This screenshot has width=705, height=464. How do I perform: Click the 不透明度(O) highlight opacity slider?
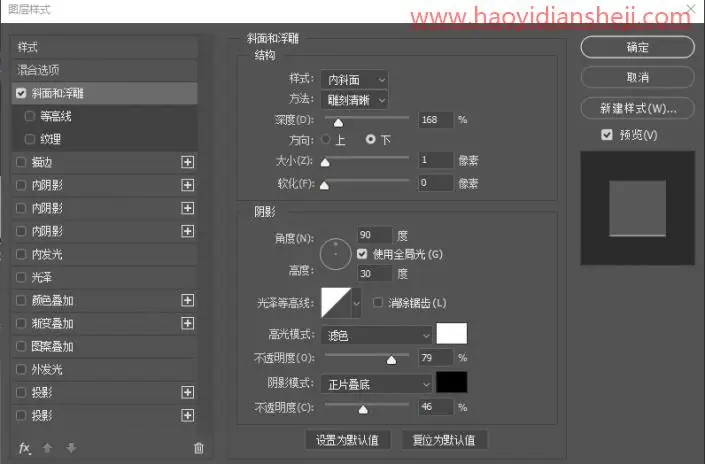coord(391,360)
